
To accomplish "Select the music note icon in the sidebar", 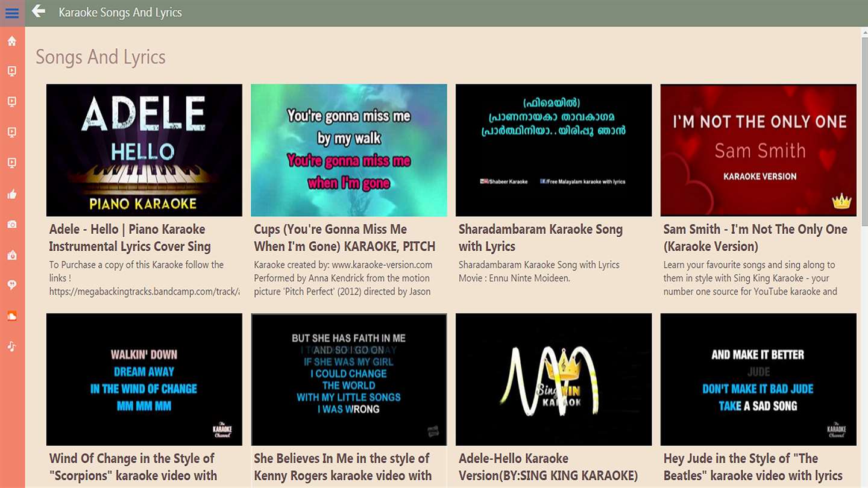I will 12,346.
